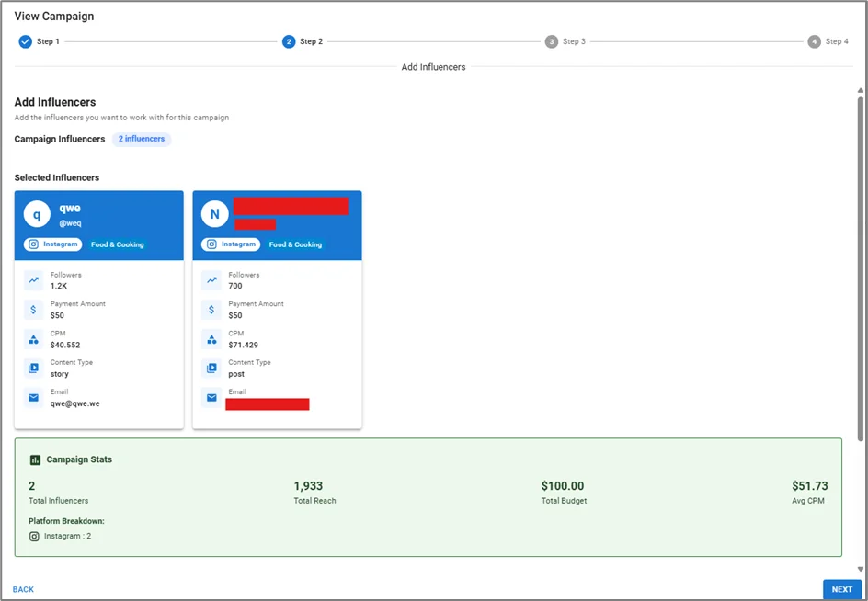Click the BACK link
868x601 pixels.
tap(24, 589)
